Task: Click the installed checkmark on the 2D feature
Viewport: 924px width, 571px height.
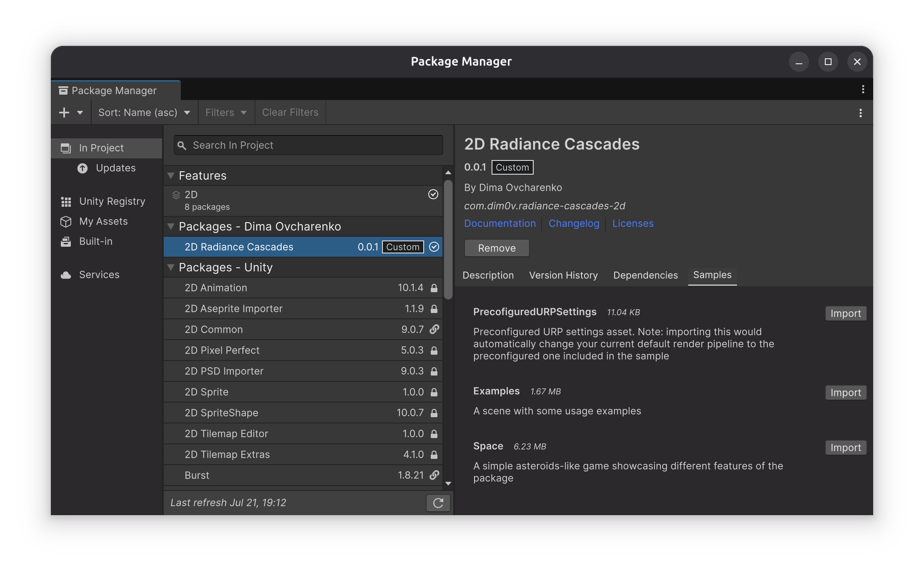Action: pos(433,194)
